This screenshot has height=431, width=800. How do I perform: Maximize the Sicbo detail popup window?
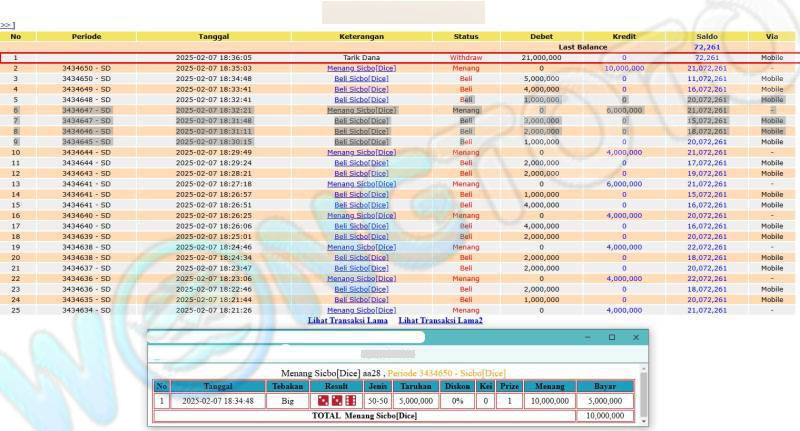[x=612, y=338]
